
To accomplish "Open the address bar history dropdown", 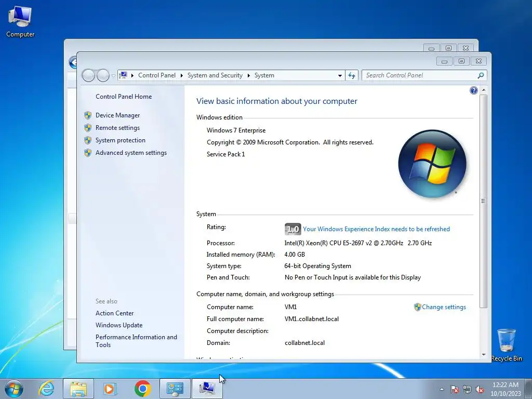I will coord(340,76).
